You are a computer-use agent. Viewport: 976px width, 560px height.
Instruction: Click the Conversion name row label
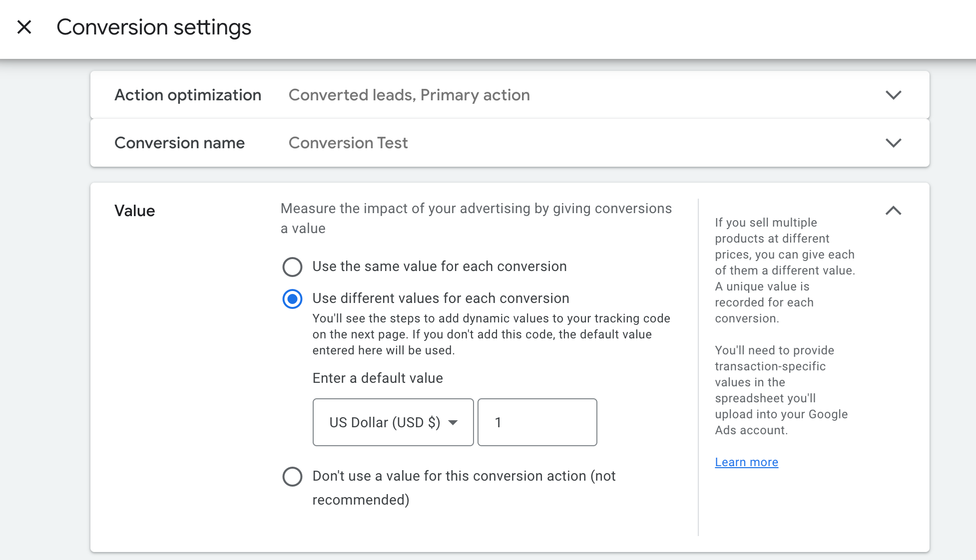click(x=179, y=143)
